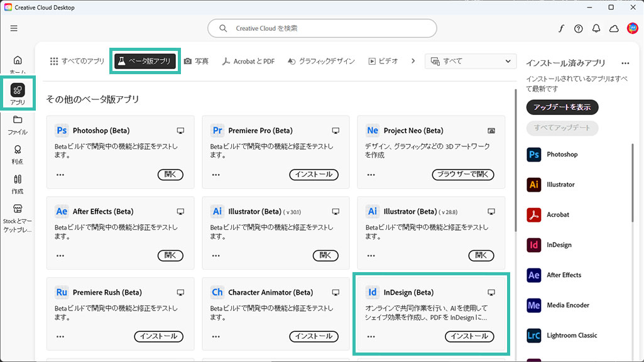Open the help question mark icon
The height and width of the screenshot is (362, 644).
(x=578, y=28)
